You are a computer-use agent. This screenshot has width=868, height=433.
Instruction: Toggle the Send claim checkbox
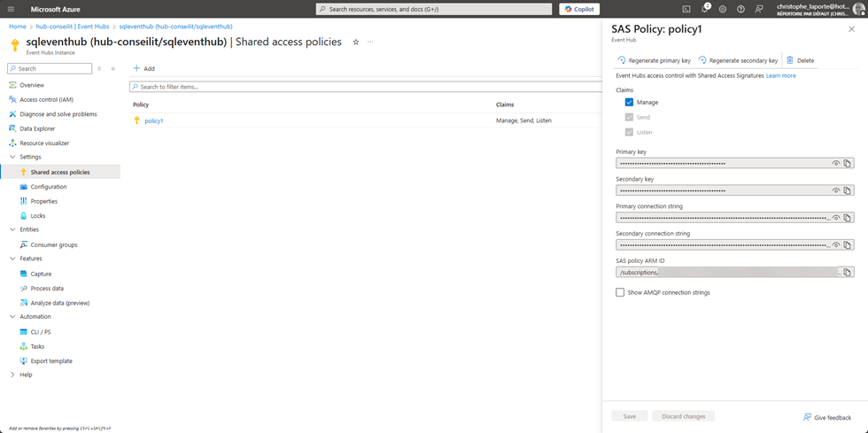coord(629,118)
